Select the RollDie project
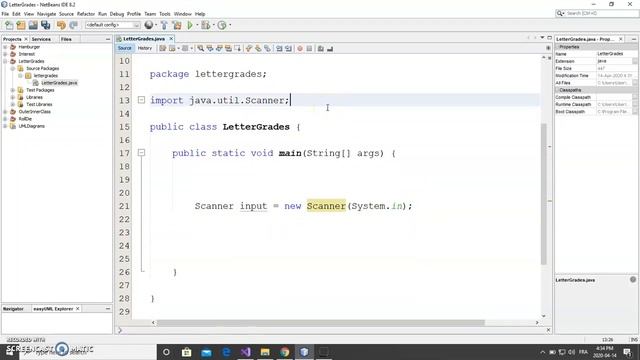640x360 pixels. click(25, 119)
